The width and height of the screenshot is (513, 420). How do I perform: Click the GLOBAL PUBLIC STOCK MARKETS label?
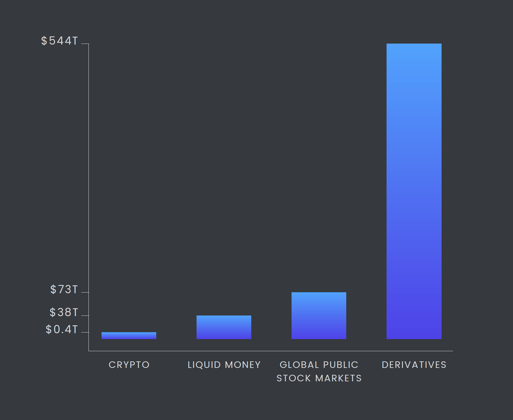point(319,372)
